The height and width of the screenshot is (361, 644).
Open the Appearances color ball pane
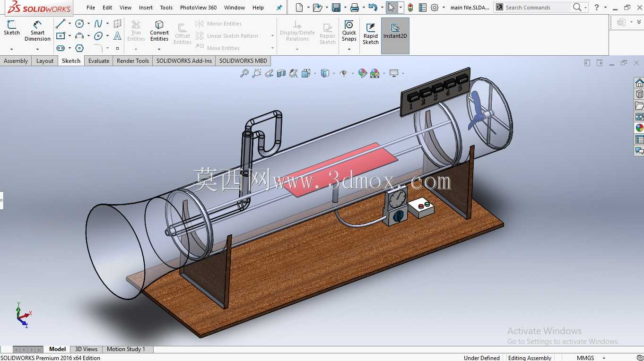coord(639,128)
